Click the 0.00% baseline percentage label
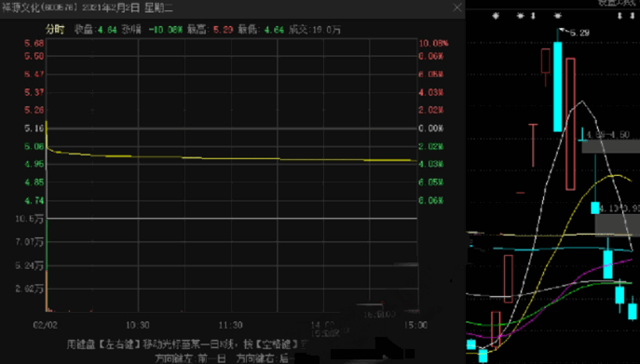Image resolution: width=640 pixels, height=364 pixels. pyautogui.click(x=430, y=128)
